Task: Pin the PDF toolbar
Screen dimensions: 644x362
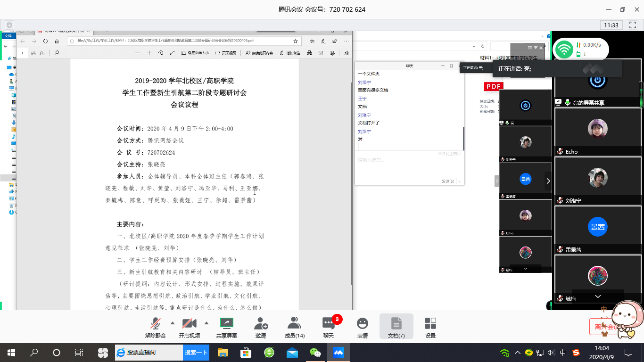Action: point(347,53)
